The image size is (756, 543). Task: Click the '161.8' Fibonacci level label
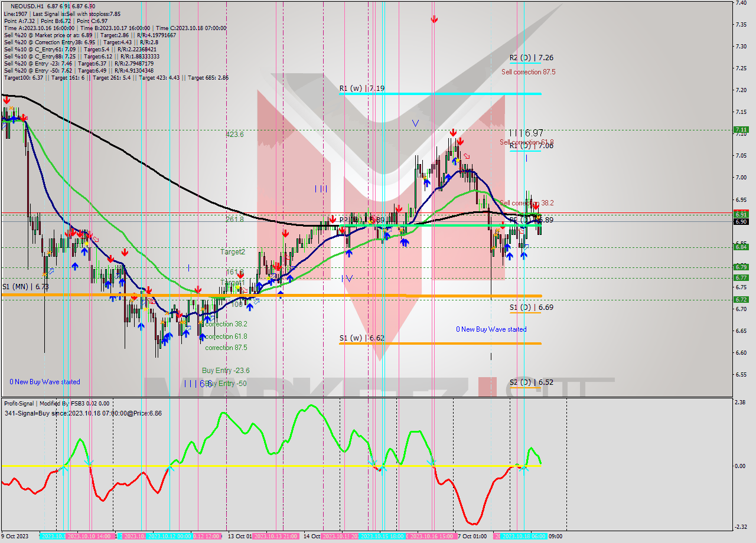234,272
